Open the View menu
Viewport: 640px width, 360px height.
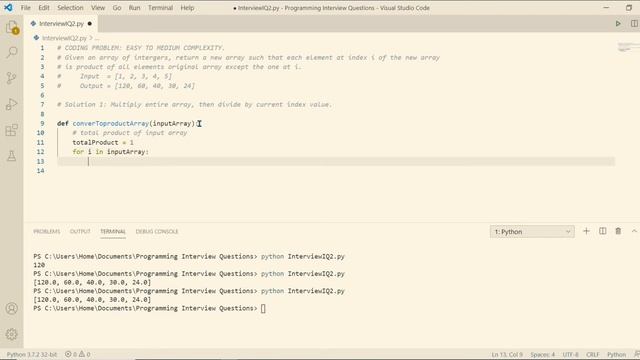click(x=98, y=8)
